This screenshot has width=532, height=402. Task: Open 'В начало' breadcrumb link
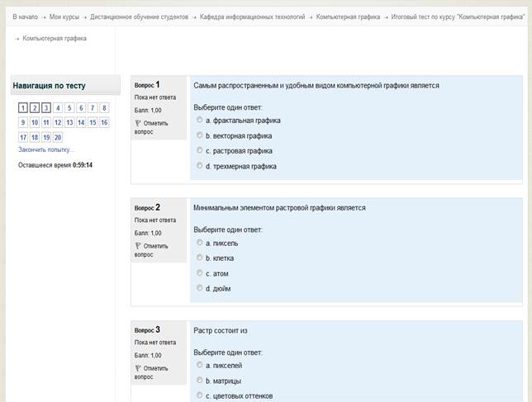coord(25,17)
